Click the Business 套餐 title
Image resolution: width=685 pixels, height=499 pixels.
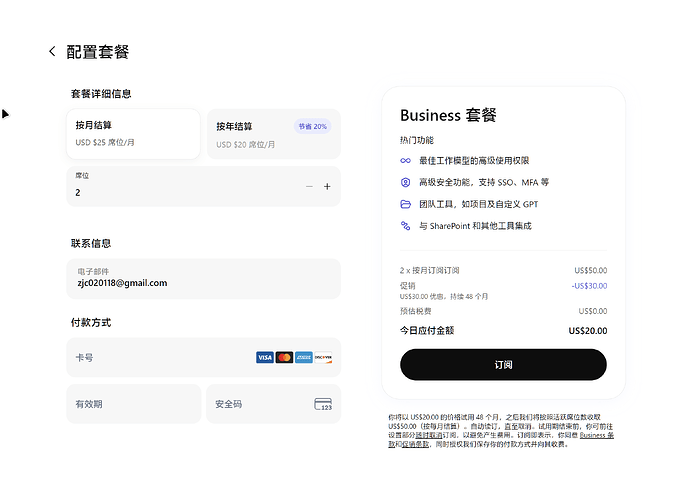pos(448,115)
